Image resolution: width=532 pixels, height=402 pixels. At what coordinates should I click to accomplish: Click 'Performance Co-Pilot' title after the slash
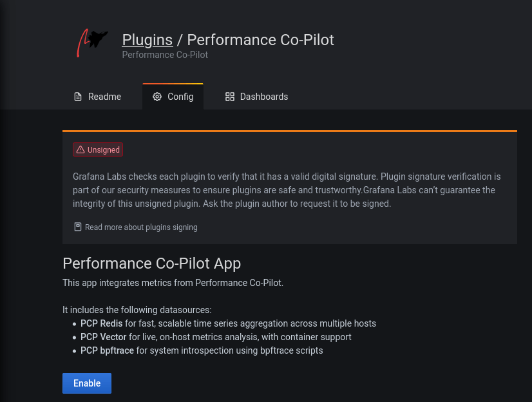[x=260, y=40]
